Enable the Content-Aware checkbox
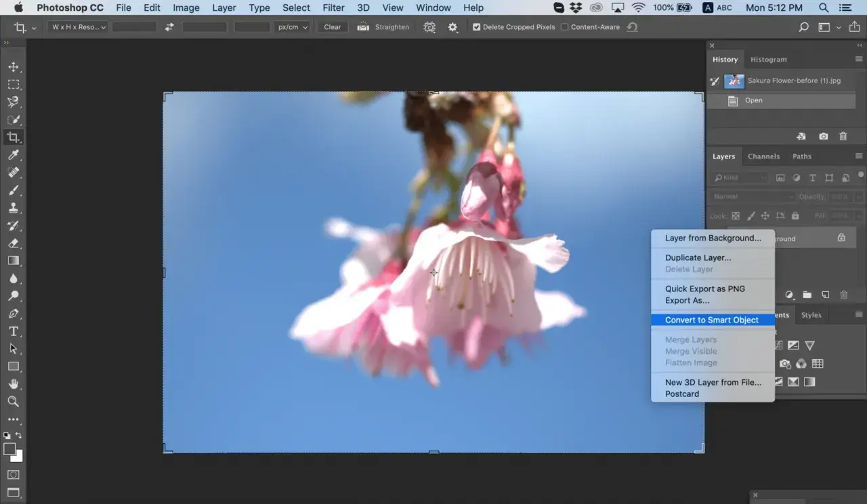 pyautogui.click(x=564, y=27)
